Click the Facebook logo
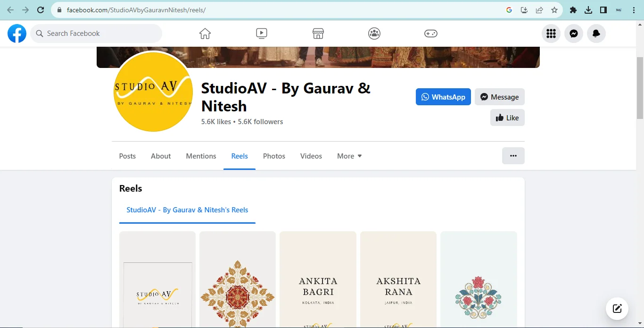This screenshot has width=644, height=328. [x=17, y=34]
